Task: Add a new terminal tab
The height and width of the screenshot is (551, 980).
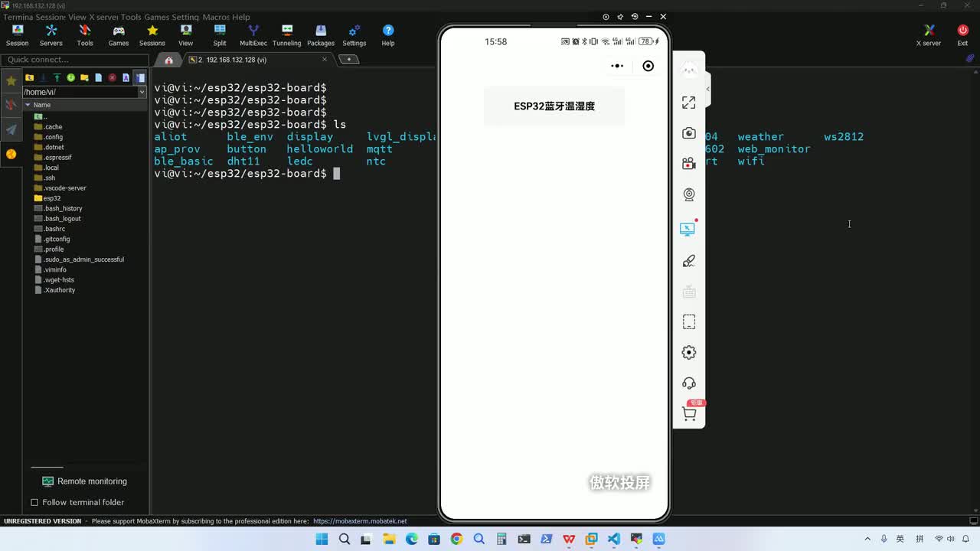Action: tap(348, 59)
